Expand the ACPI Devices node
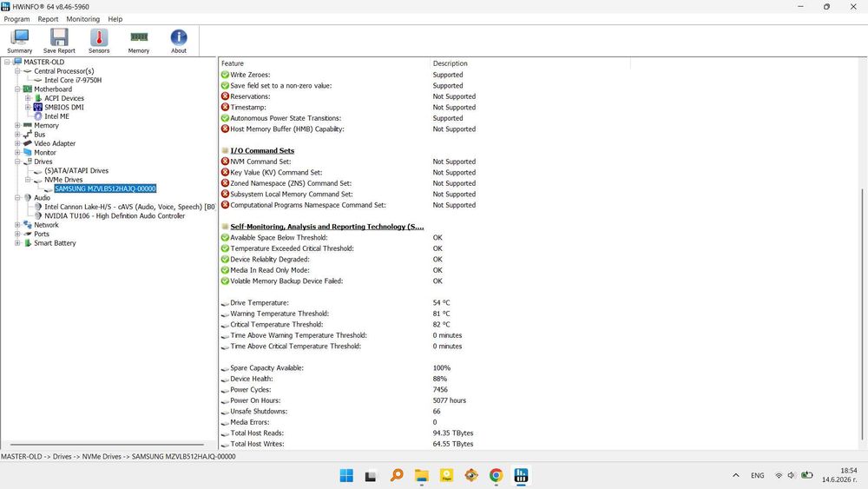868x489 pixels. [x=28, y=98]
